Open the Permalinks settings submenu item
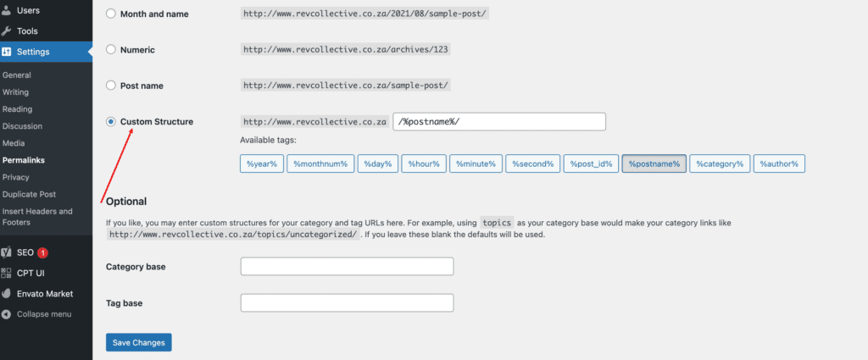 pos(23,160)
